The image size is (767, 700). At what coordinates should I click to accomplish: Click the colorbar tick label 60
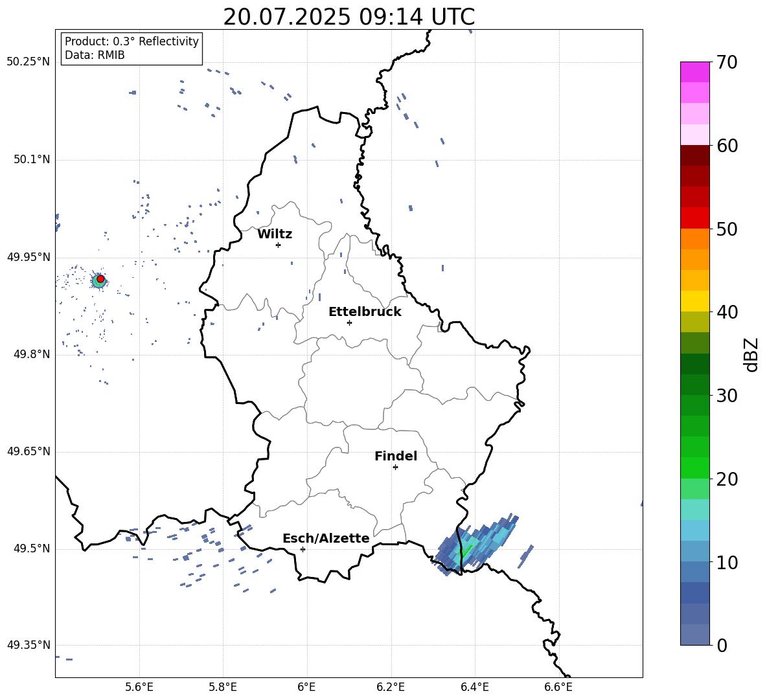[727, 146]
